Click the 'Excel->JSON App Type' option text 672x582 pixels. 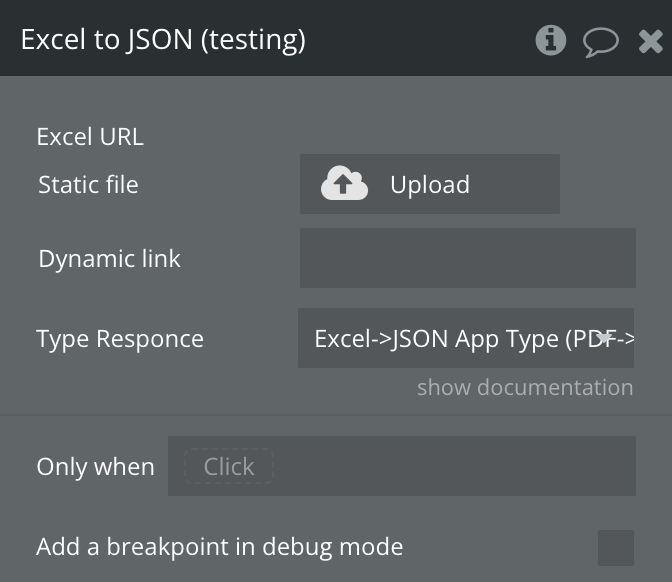[450, 338]
